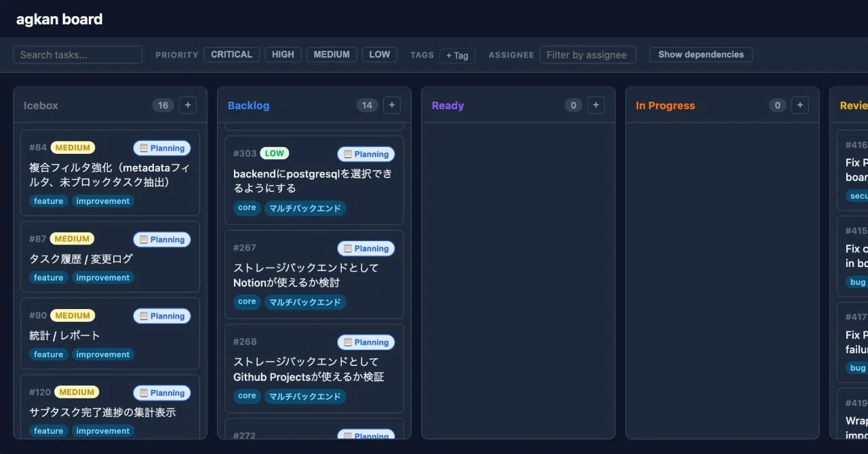The image size is (868, 454).
Task: Select the Ready column header
Action: click(x=448, y=106)
